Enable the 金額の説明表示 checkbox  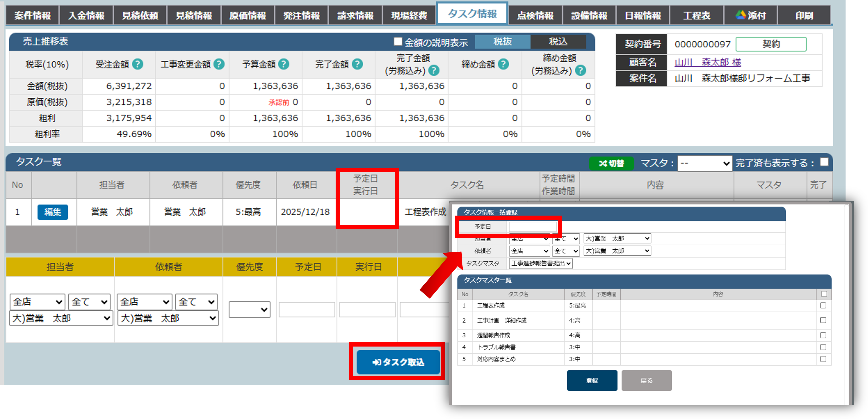click(398, 41)
